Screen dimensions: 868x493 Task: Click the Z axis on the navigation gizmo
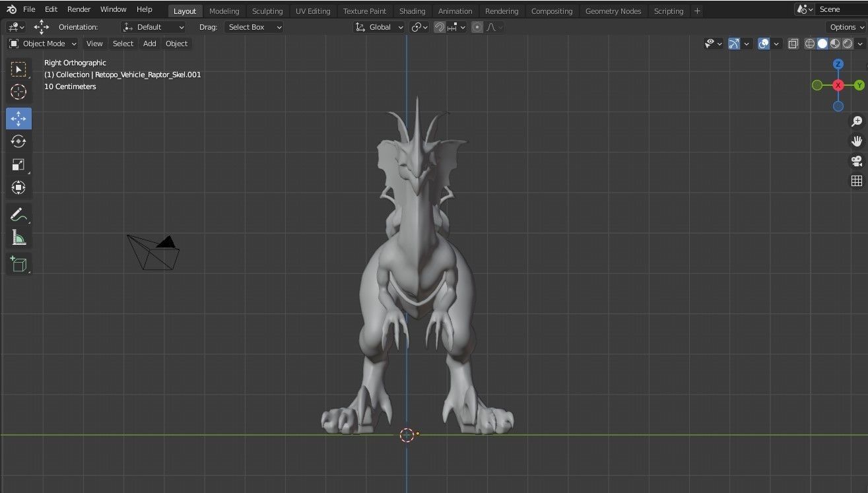838,64
